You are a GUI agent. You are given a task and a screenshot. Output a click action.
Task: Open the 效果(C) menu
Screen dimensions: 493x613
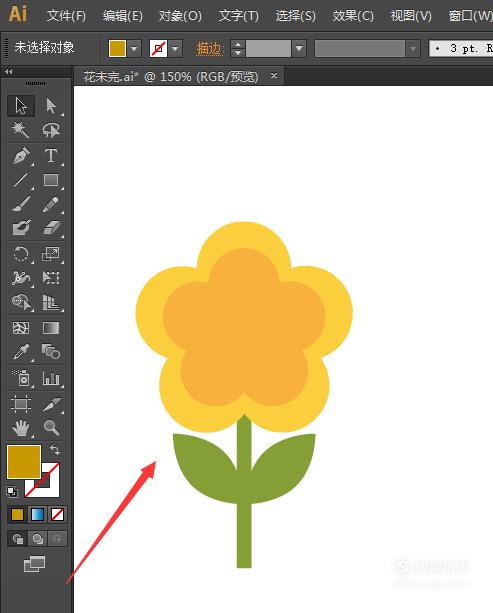tap(353, 16)
